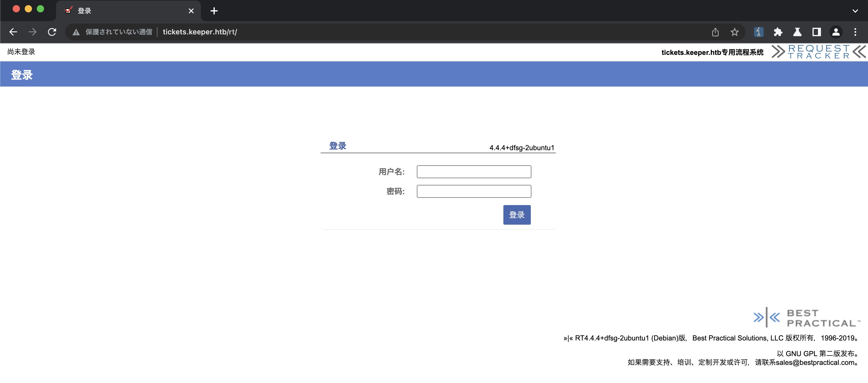Reload the tickets.keeper.htb page
Screen dimensions: 868x383
click(52, 32)
